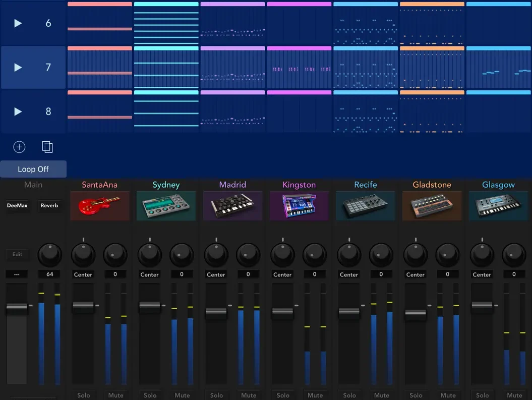Mute the Glasgow track
Viewport: 532px width, 400px height.
pos(515,395)
